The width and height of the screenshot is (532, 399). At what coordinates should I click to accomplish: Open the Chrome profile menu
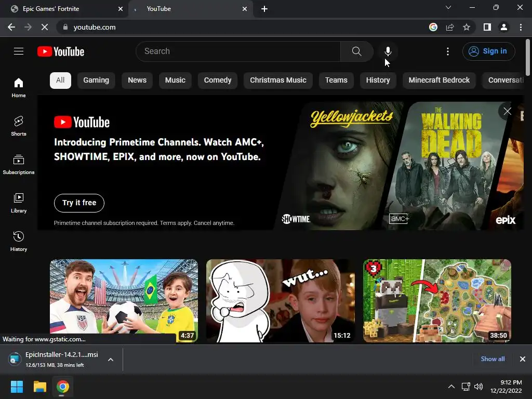[504, 27]
